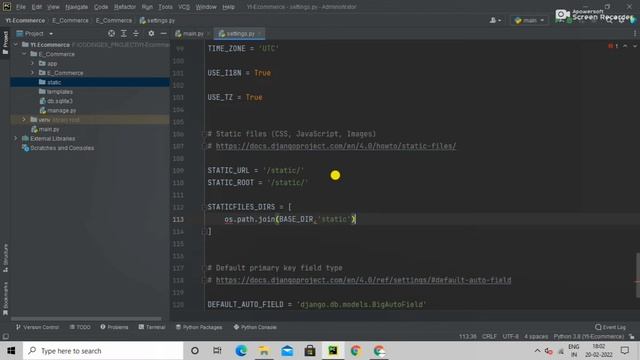Open PyCharm from the taskbar
Screen dimensions: 640x360
(x=333, y=351)
